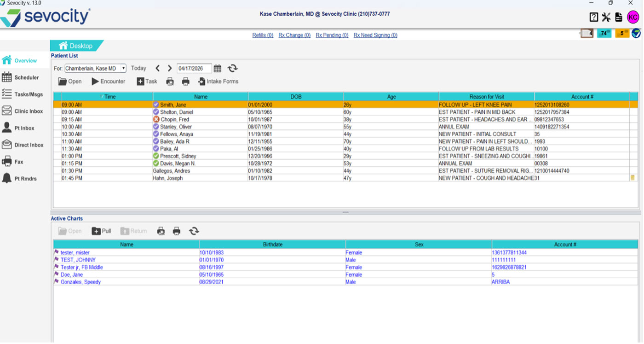Click print preview icon in Patient List toolbar
Image resolution: width=644 pixels, height=344 pixels.
(x=170, y=82)
